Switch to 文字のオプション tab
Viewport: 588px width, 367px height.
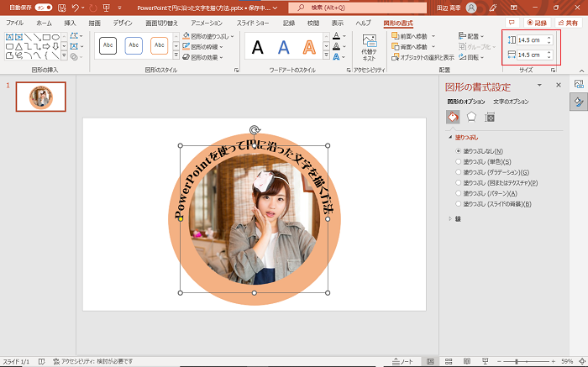click(x=511, y=102)
